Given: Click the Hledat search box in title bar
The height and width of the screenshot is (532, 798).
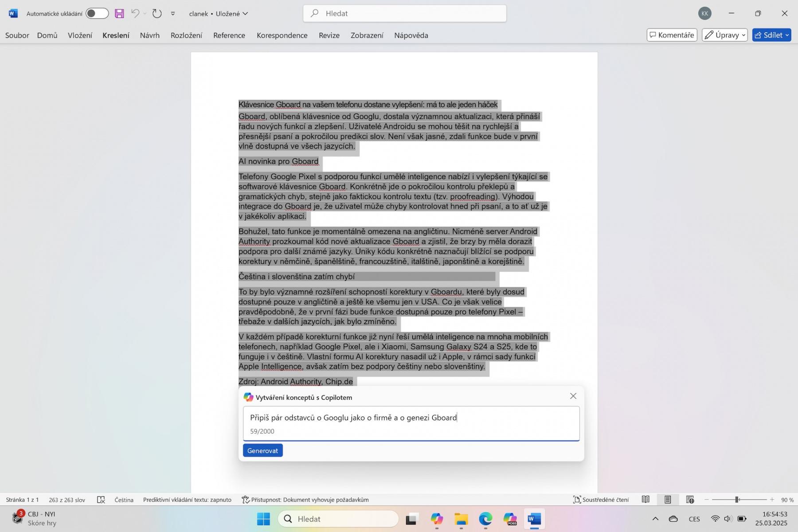Looking at the screenshot, I should pyautogui.click(x=405, y=13).
